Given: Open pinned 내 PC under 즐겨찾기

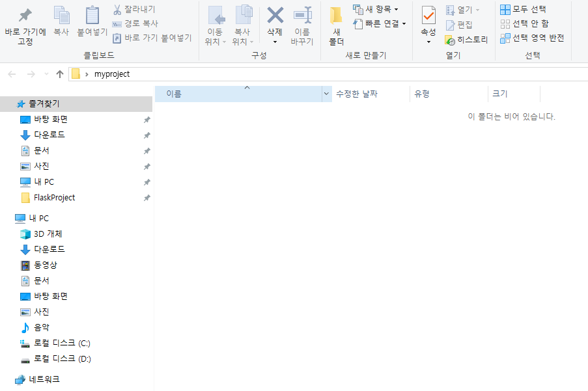Looking at the screenshot, I should click(76, 182).
